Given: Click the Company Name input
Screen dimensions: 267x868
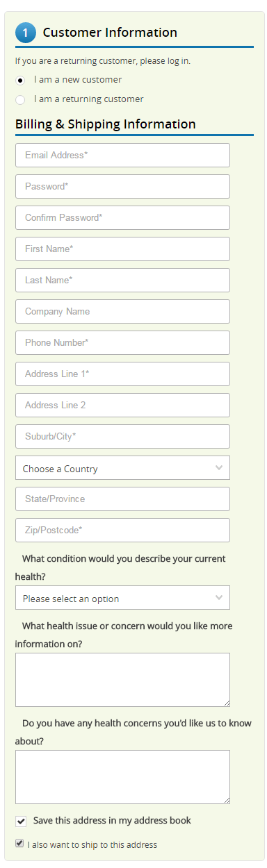Looking at the screenshot, I should [x=122, y=312].
